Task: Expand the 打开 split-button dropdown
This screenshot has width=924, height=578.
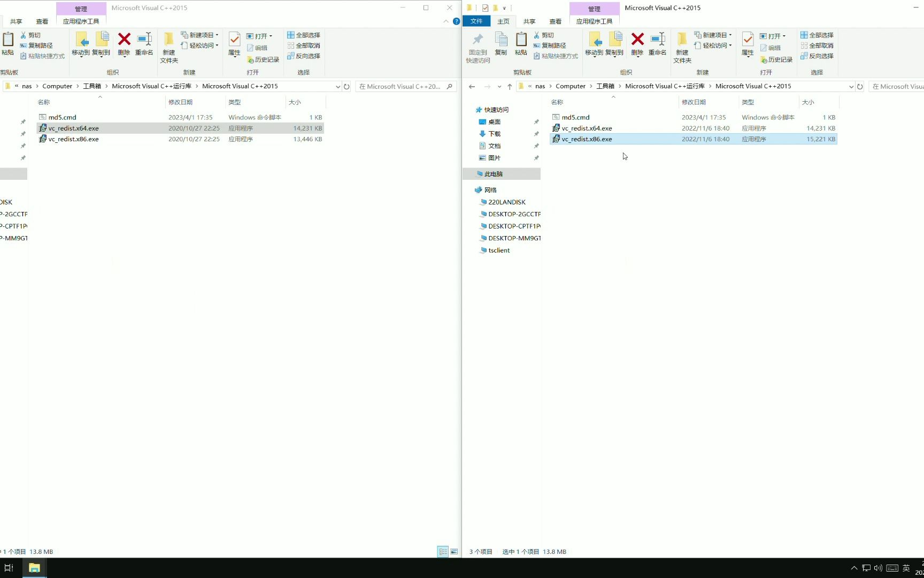Action: pos(784,36)
